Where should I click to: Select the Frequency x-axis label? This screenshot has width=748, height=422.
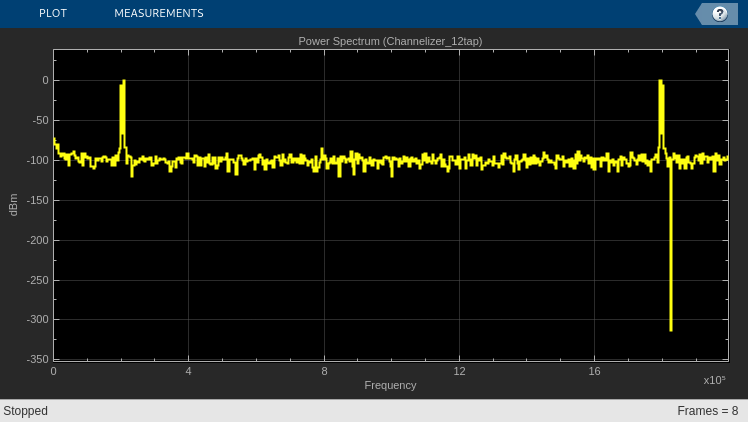pyautogui.click(x=390, y=385)
